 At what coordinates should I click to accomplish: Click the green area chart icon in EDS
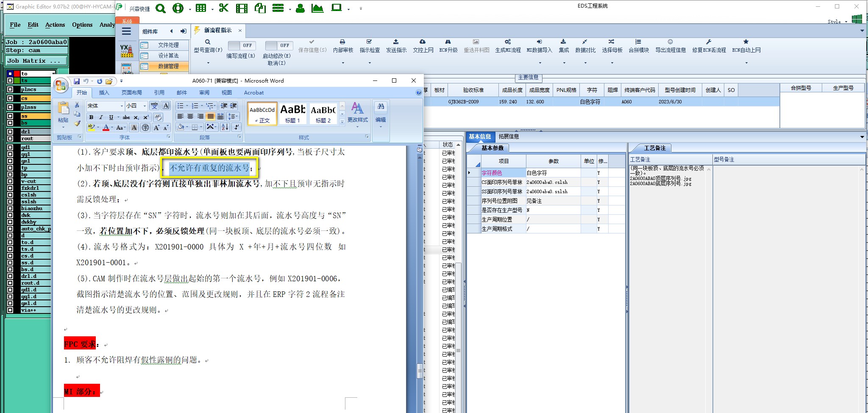(x=317, y=8)
